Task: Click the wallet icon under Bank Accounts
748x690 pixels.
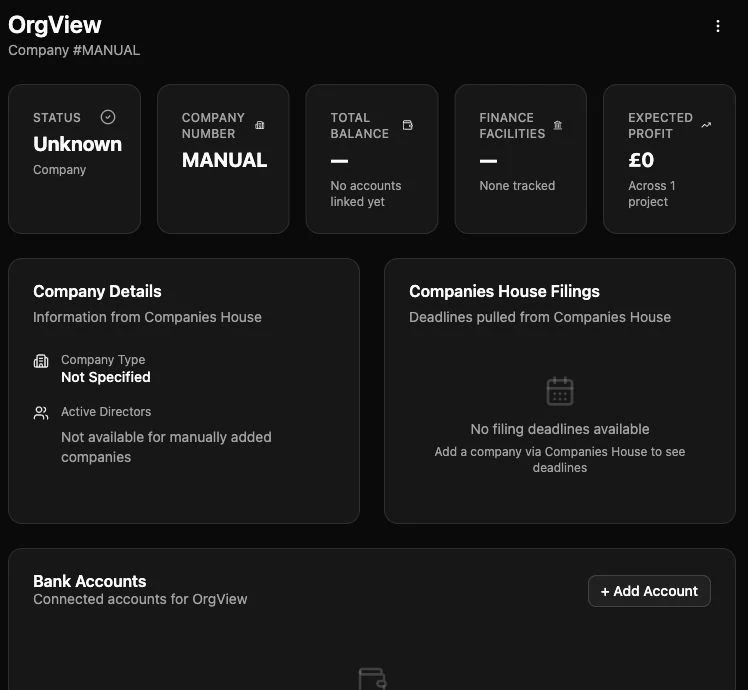Action: pos(372,679)
